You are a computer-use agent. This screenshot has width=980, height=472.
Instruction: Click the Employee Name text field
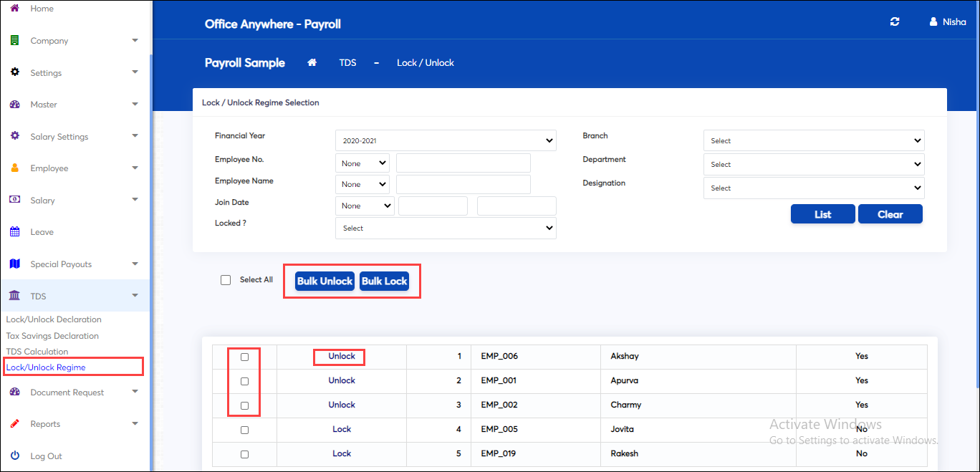tap(463, 184)
